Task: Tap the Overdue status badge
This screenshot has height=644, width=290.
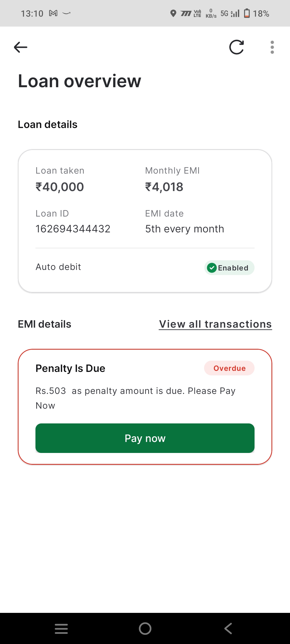Action: pyautogui.click(x=229, y=368)
